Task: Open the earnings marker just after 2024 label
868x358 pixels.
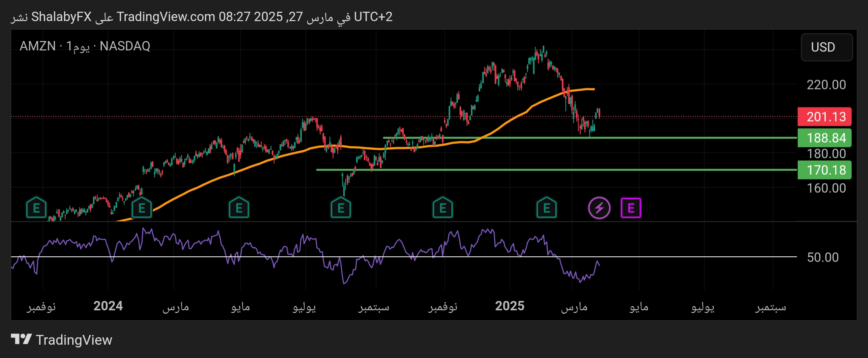Action: click(x=142, y=208)
